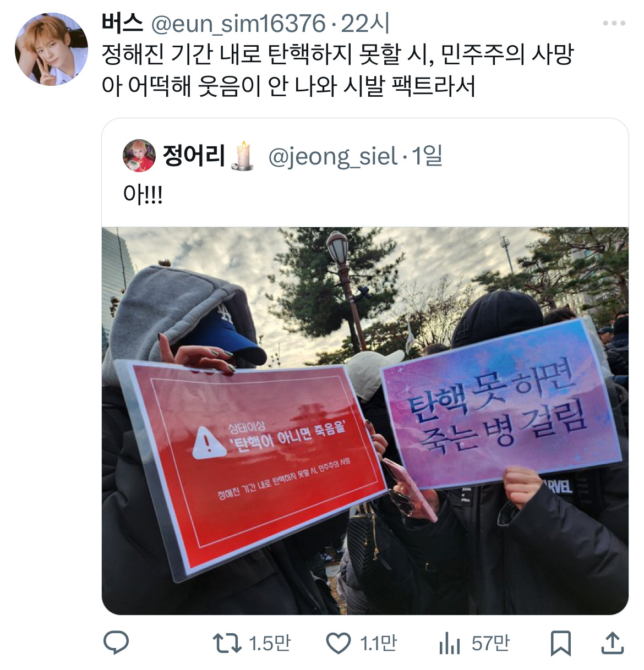This screenshot has width=644, height=670.
Task: Open the three-dot more options menu
Action: pyautogui.click(x=614, y=23)
